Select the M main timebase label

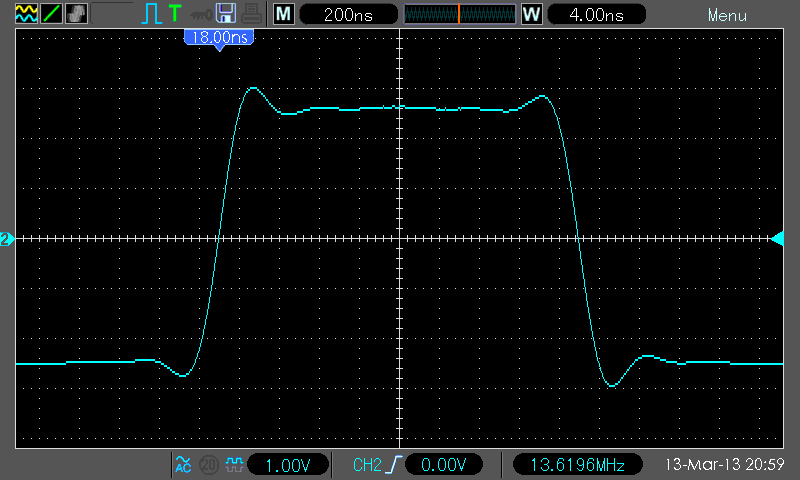click(284, 14)
